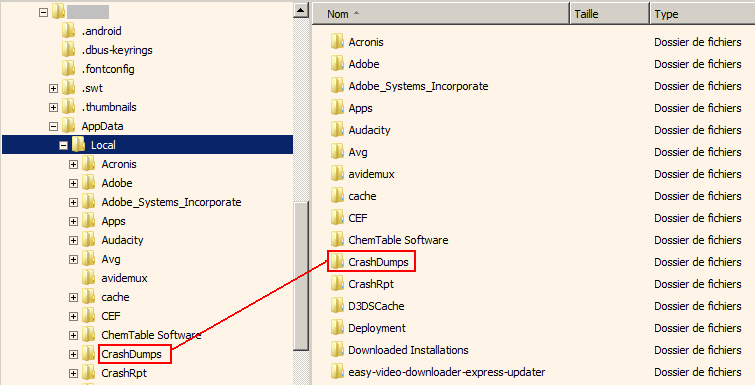This screenshot has width=755, height=385.
Task: Click 'Dossier de fichiers' type for CrashRpt
Action: coord(698,284)
